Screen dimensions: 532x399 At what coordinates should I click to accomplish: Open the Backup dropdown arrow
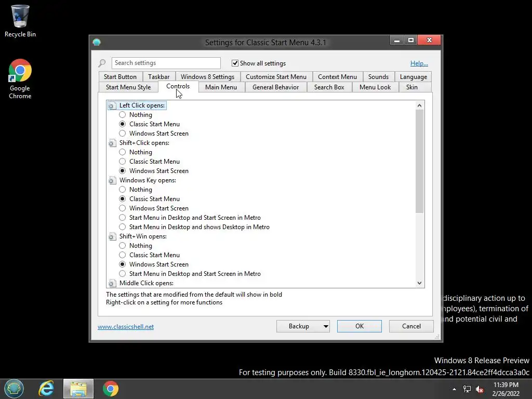pyautogui.click(x=326, y=326)
